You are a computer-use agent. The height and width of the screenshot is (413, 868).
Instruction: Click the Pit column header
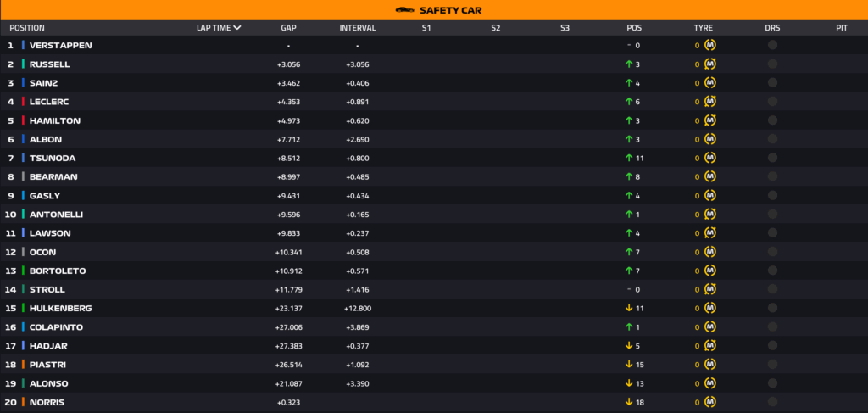[842, 28]
